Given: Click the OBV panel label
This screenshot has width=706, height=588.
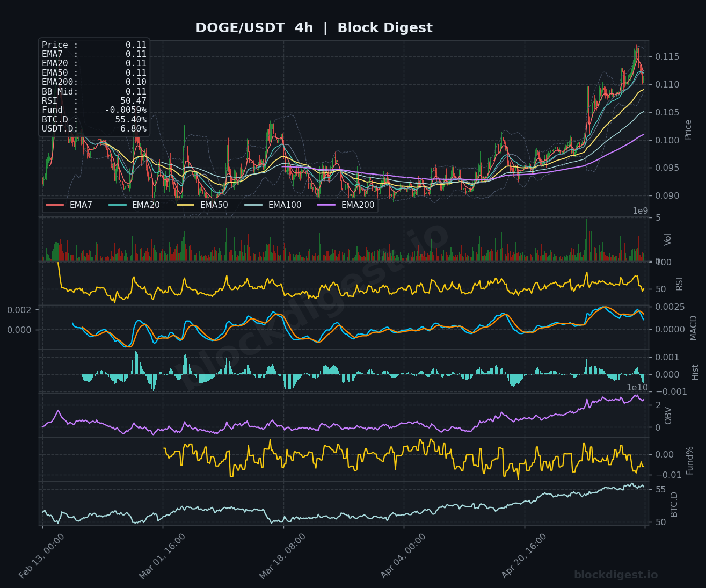Looking at the screenshot, I should tap(668, 416).
